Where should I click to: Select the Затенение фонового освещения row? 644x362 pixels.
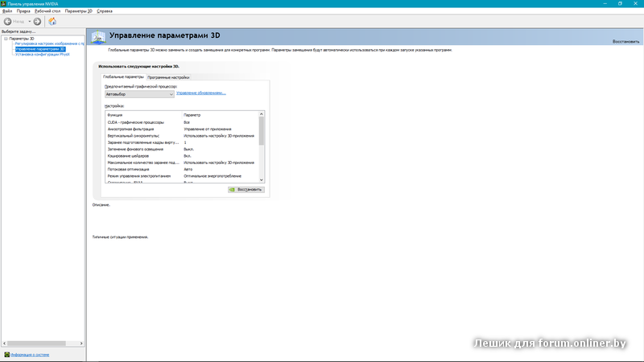[x=182, y=150]
